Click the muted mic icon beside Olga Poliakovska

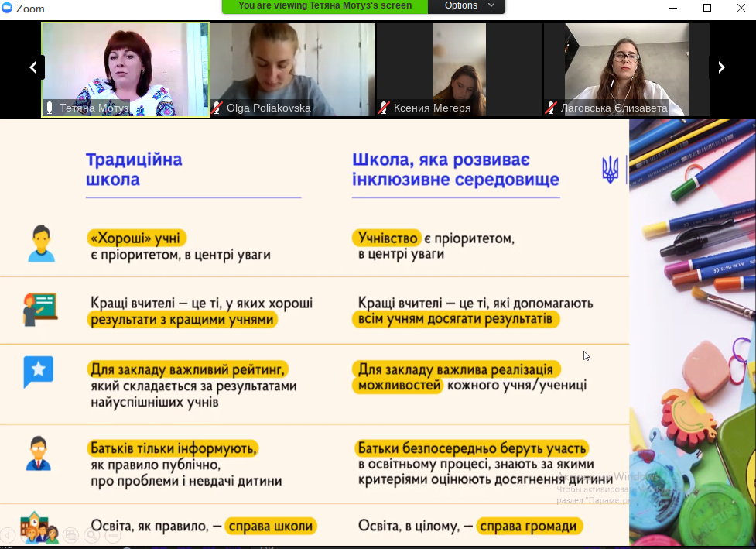(x=217, y=108)
